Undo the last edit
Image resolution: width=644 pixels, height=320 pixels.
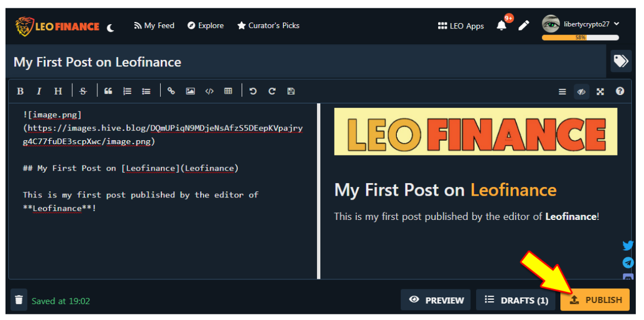pyautogui.click(x=253, y=91)
